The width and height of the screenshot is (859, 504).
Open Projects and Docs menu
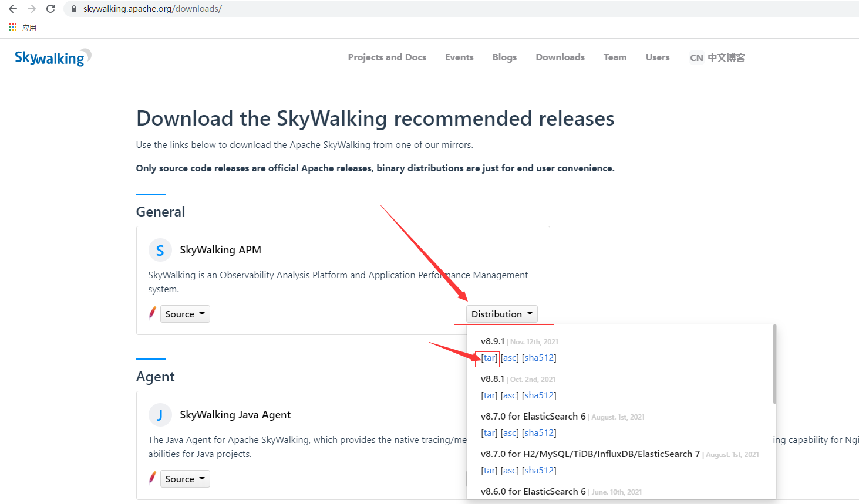click(387, 57)
